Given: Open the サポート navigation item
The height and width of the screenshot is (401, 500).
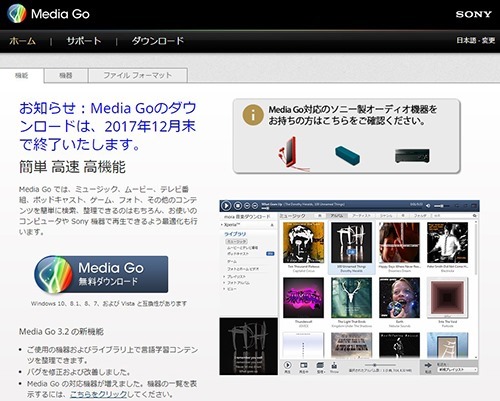Looking at the screenshot, I should (x=84, y=41).
